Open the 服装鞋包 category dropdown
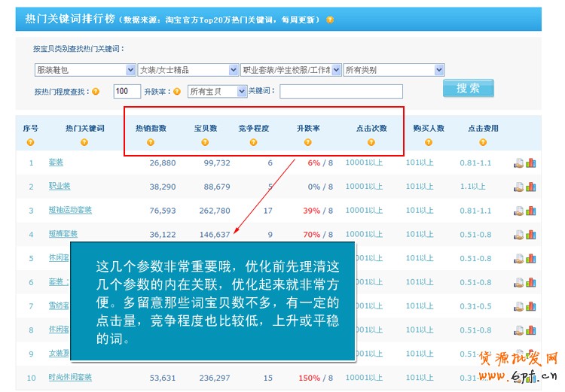The image size is (565, 392). [x=84, y=70]
